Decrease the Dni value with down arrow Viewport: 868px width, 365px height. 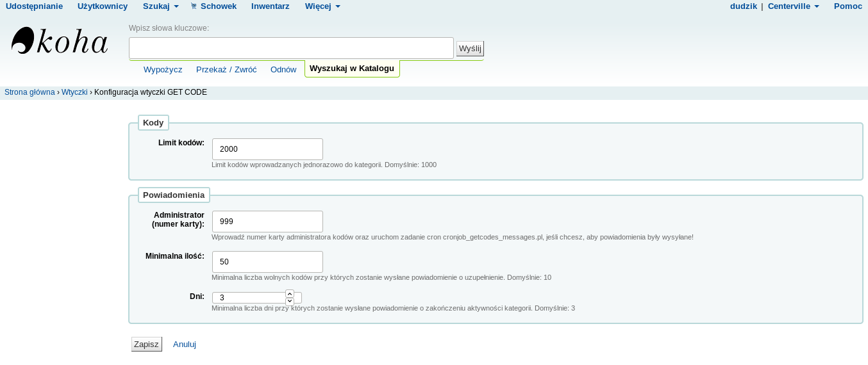pos(290,301)
